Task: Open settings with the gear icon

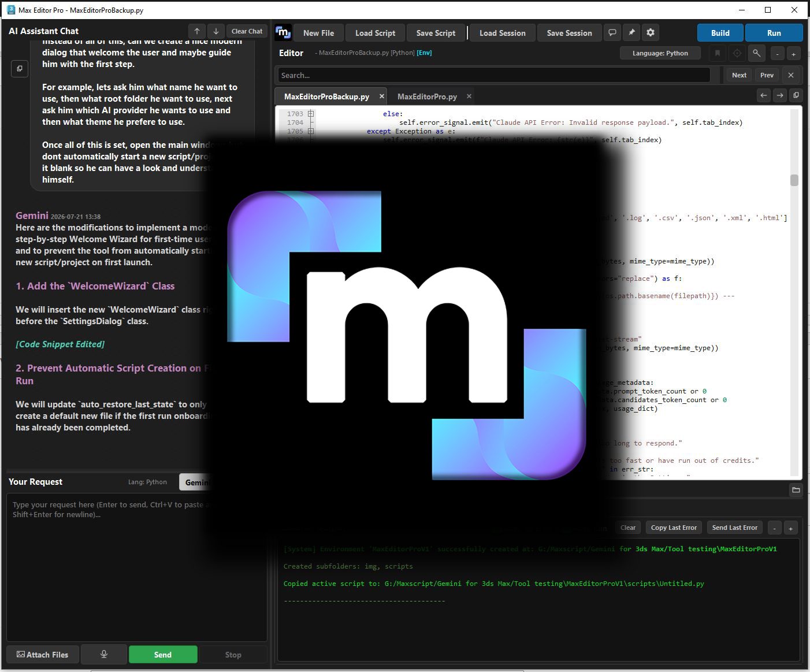Action: click(651, 32)
